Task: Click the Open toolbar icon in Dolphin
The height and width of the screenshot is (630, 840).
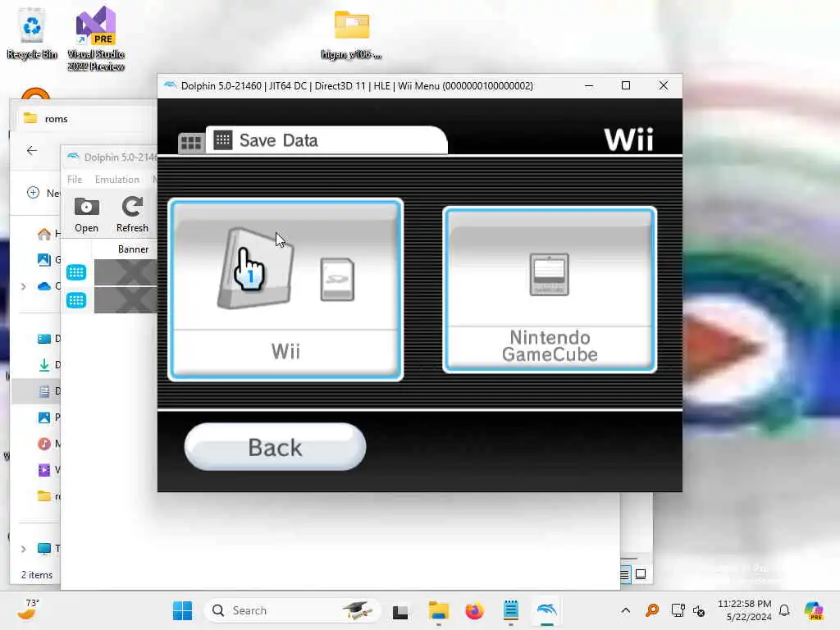Action: tap(86, 215)
